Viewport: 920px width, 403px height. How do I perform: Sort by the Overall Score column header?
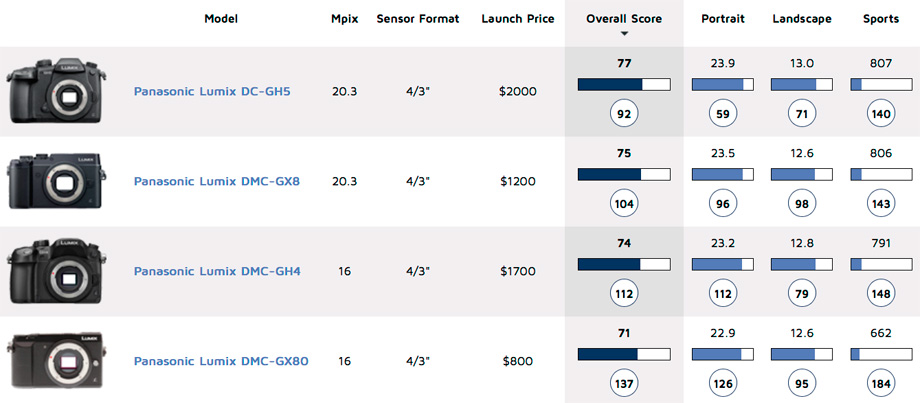pos(624,19)
